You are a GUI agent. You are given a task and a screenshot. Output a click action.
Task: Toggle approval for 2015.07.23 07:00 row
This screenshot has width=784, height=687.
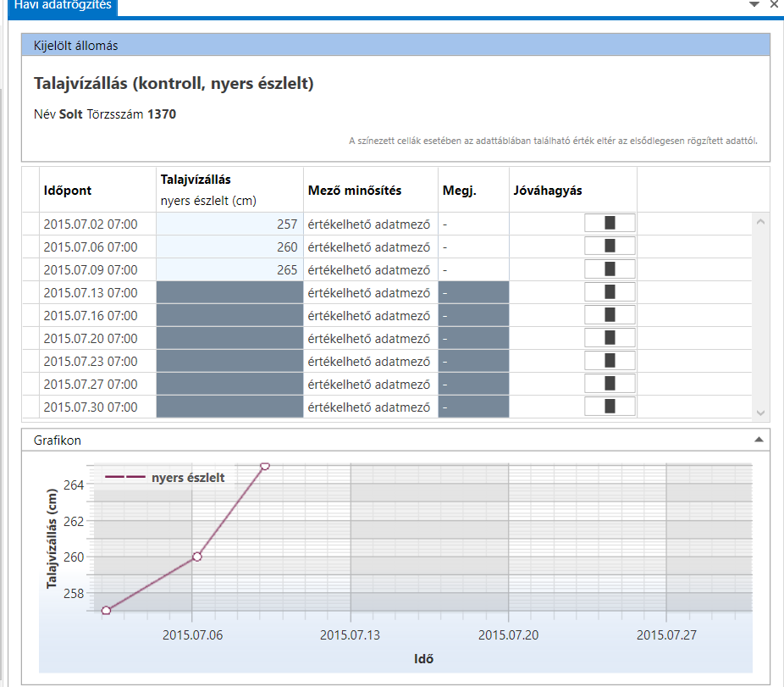point(610,361)
